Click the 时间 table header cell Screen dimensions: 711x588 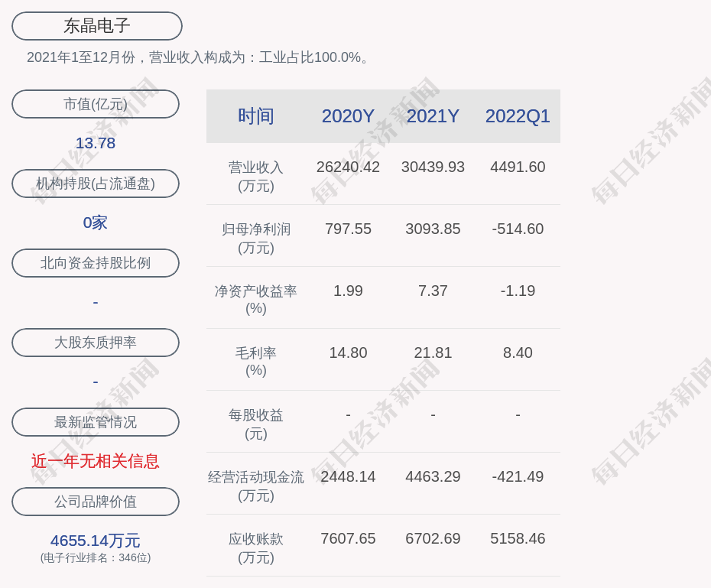pyautogui.click(x=255, y=116)
